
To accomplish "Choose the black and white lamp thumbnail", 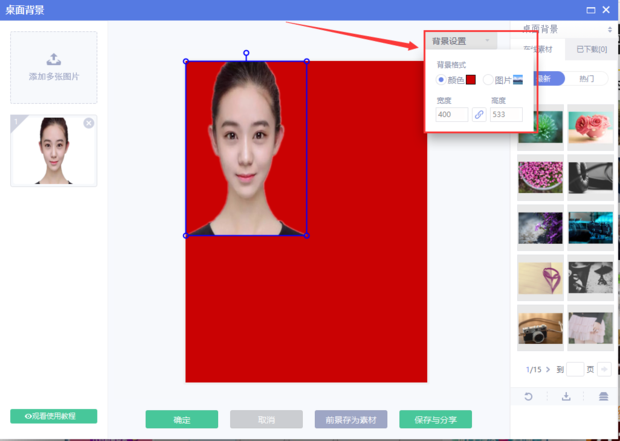I will tap(591, 278).
